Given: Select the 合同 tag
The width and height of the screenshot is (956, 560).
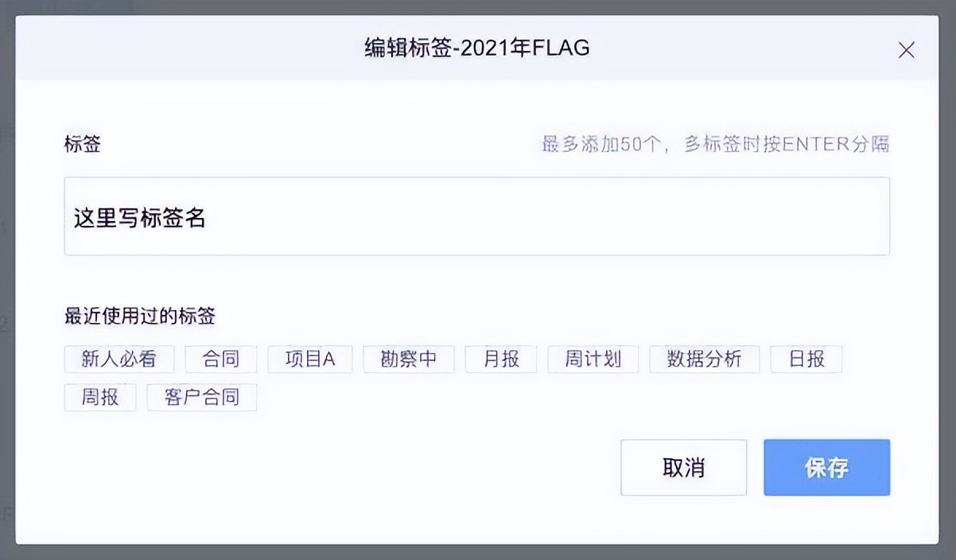Looking at the screenshot, I should pyautogui.click(x=220, y=359).
